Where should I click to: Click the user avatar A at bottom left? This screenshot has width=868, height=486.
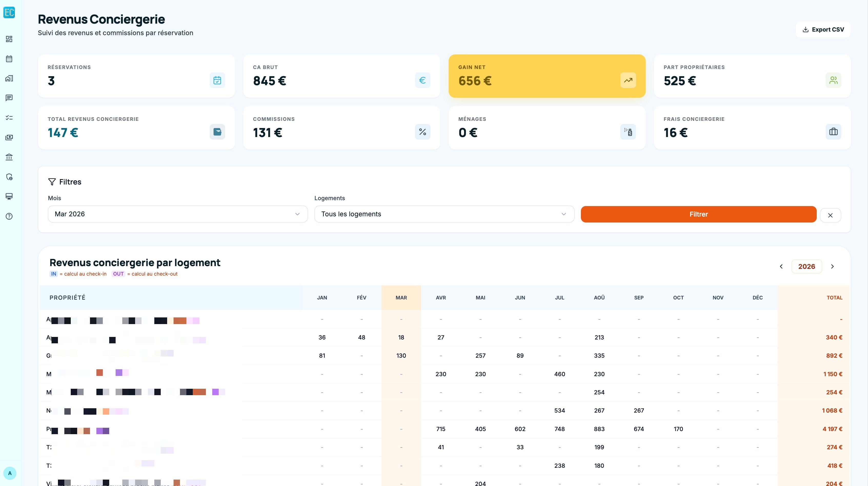pyautogui.click(x=10, y=473)
